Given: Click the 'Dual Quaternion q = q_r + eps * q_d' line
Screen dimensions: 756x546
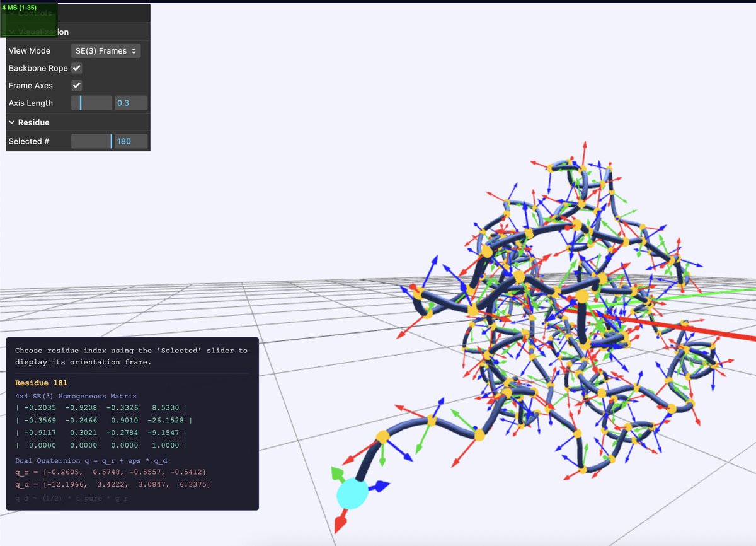Looking at the screenshot, I should point(91,461).
